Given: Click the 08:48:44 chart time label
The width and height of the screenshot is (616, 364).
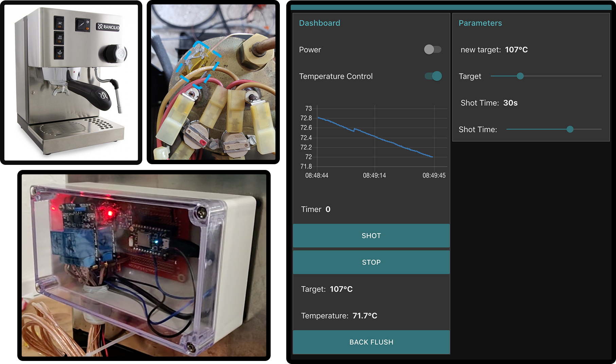Looking at the screenshot, I should [x=317, y=175].
